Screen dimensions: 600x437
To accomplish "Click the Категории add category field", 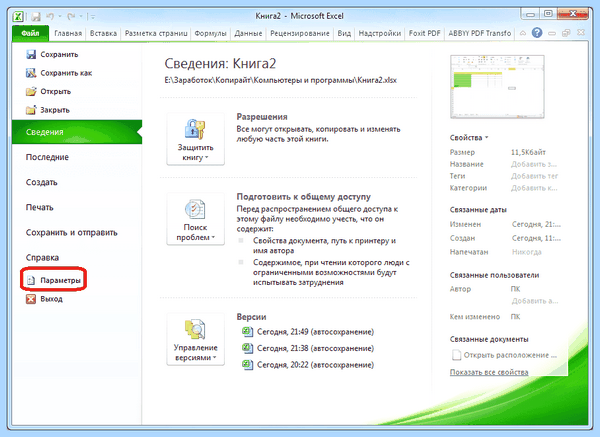I will point(534,188).
